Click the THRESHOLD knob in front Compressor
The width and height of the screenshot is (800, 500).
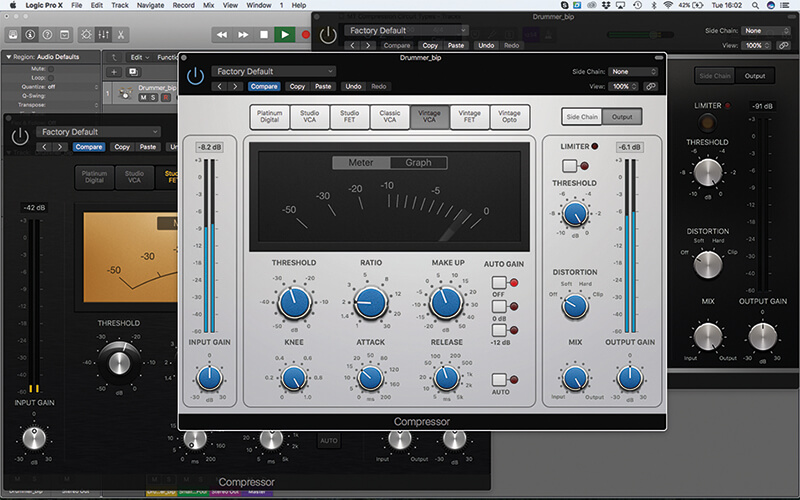[294, 303]
